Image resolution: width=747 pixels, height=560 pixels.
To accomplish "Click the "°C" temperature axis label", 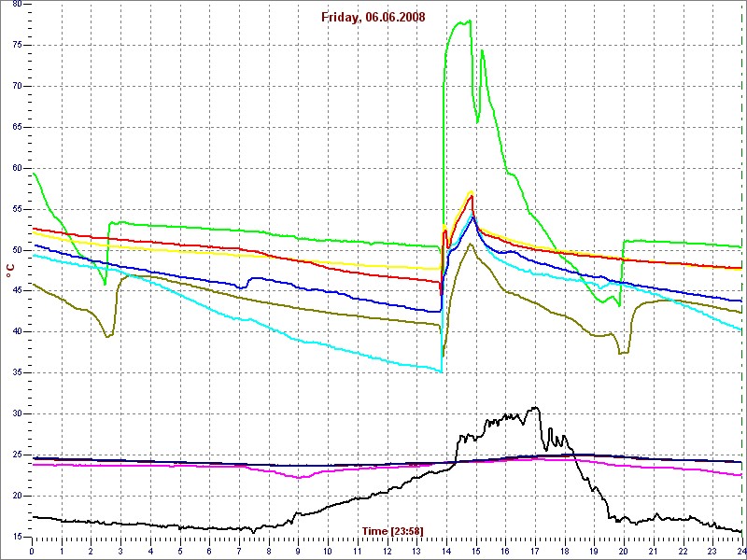I will coord(9,271).
